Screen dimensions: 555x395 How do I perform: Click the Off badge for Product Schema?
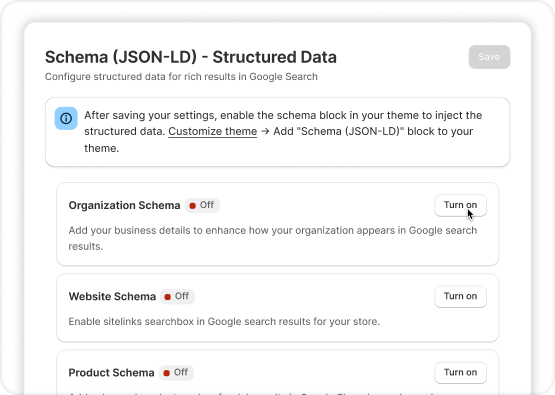[176, 373]
